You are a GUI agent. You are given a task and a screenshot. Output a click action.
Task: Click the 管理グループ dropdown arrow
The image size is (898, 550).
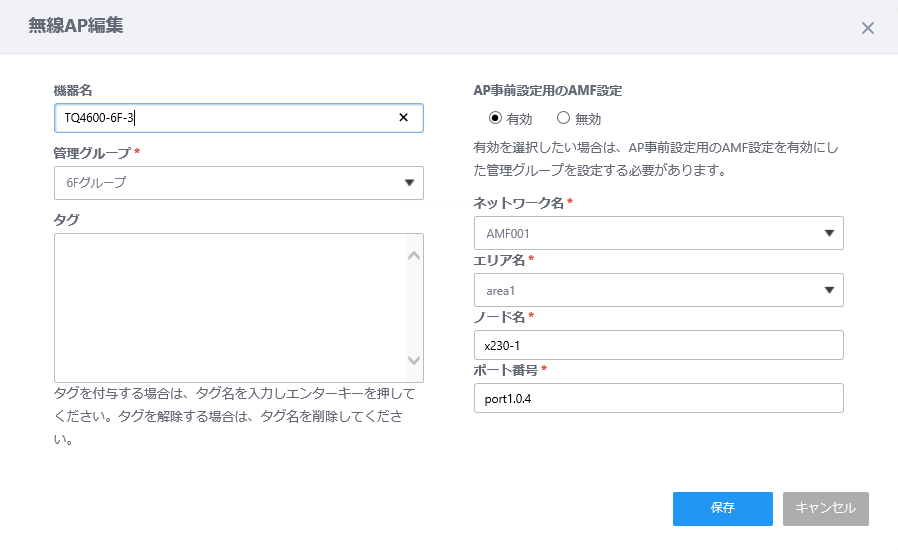coord(409,183)
